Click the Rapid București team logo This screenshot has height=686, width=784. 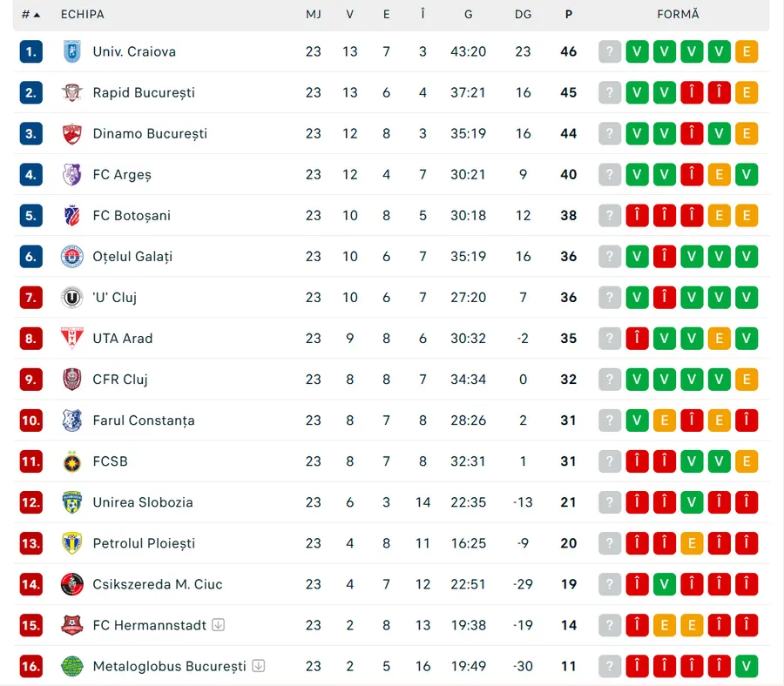(x=71, y=92)
